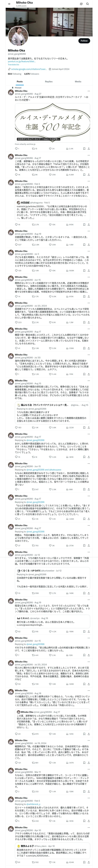The height and width of the screenshot is (868, 98).
Task: Open search with the top magnifier icon
Action: click(x=88, y=4)
